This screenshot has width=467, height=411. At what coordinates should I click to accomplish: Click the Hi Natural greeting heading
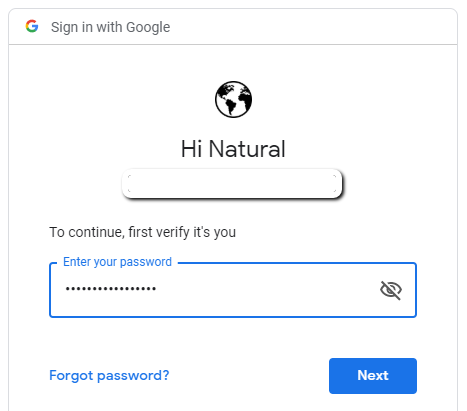click(x=233, y=149)
